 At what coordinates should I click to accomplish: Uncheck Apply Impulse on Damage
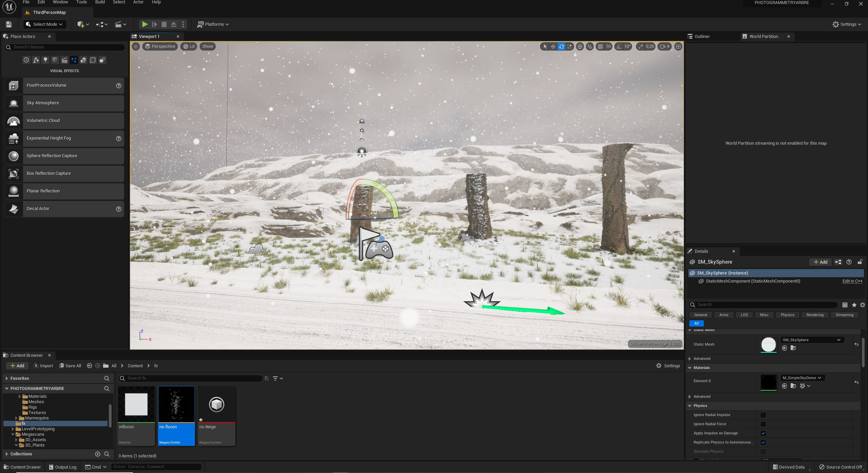(763, 433)
